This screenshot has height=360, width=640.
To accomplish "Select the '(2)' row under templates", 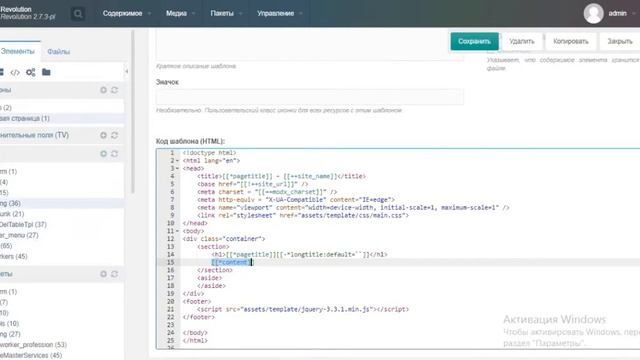I will click(62, 108).
